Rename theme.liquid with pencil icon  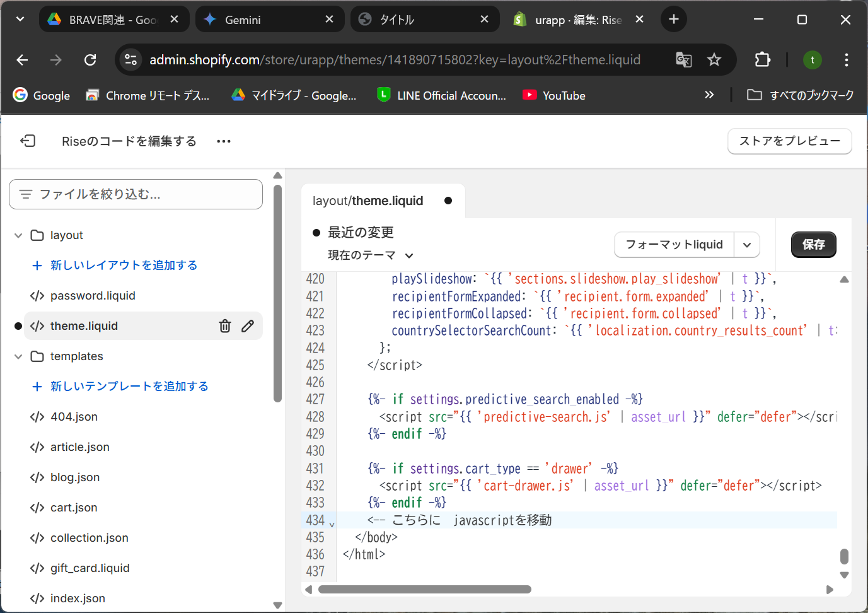click(x=248, y=326)
